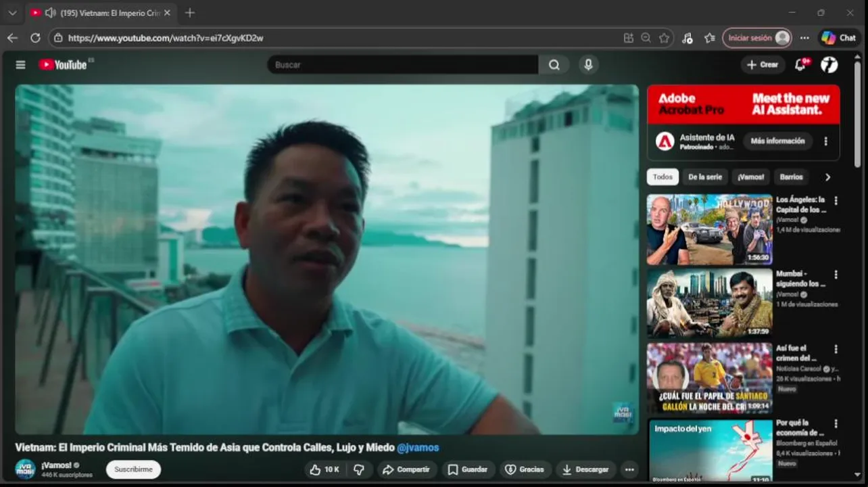Screen dimensions: 868x487
Task: Go to the YouTube home logo
Action: click(x=63, y=65)
